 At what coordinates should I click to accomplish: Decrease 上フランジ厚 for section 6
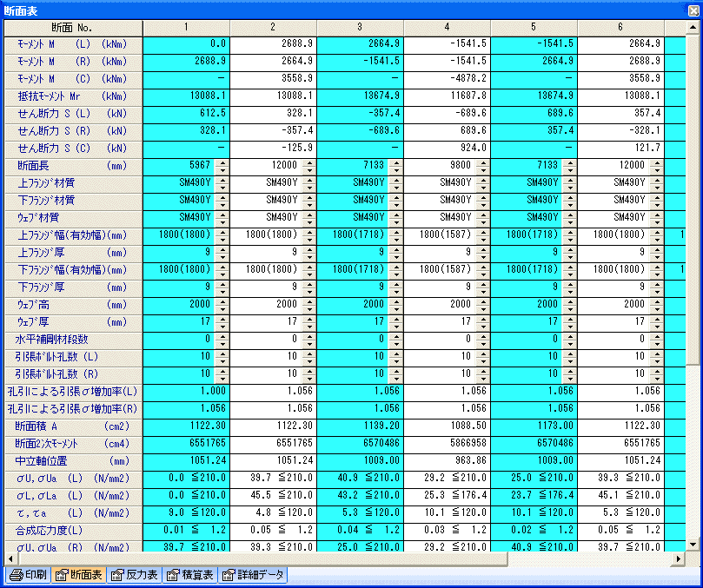[x=657, y=258]
